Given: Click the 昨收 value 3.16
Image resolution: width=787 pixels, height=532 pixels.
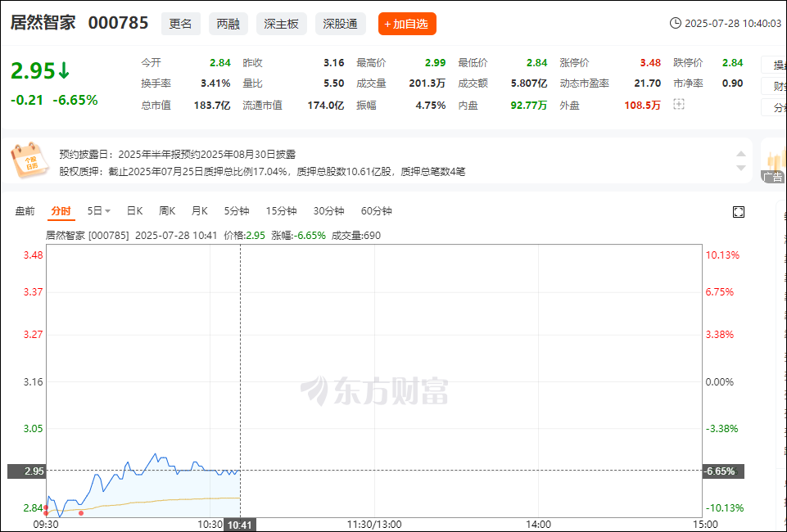Looking at the screenshot, I should (334, 63).
